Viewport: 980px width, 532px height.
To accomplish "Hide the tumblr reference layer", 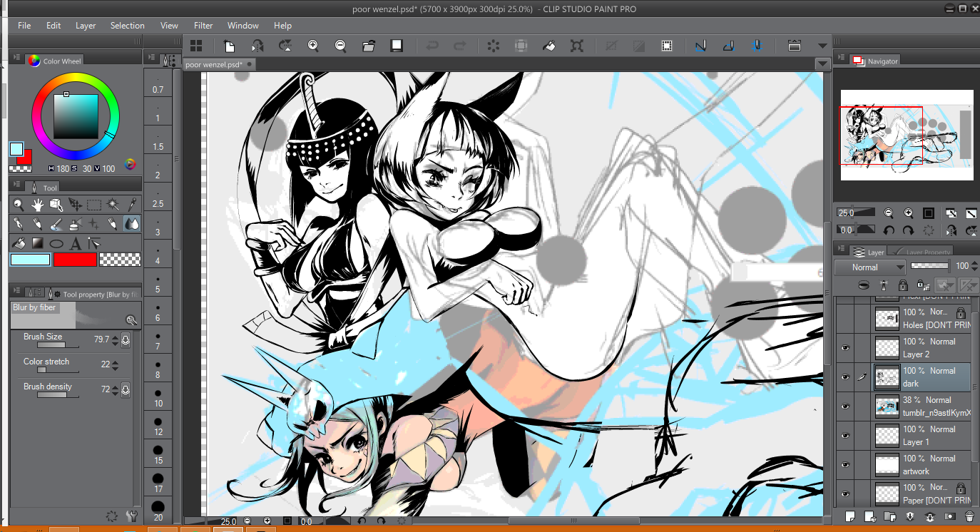I will point(845,406).
